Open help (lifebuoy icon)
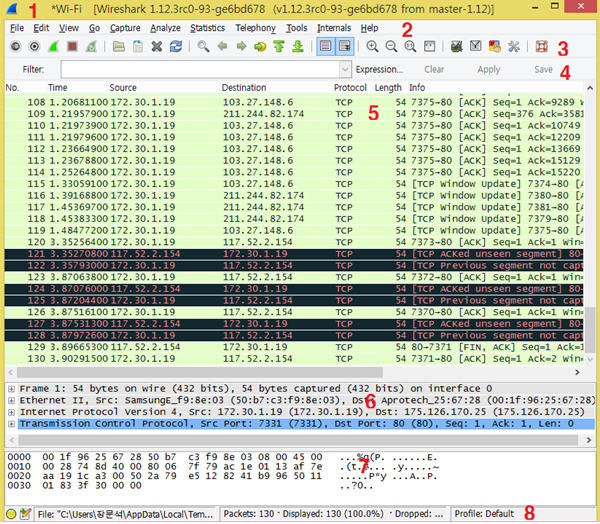The width and height of the screenshot is (600, 524). point(541,47)
